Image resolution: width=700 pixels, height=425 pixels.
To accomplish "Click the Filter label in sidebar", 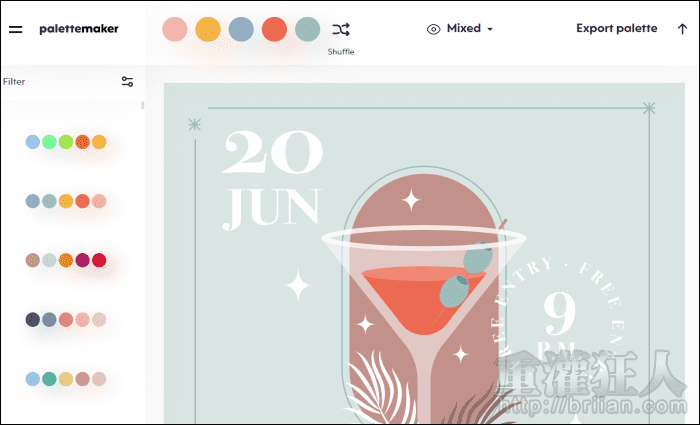I will click(14, 82).
